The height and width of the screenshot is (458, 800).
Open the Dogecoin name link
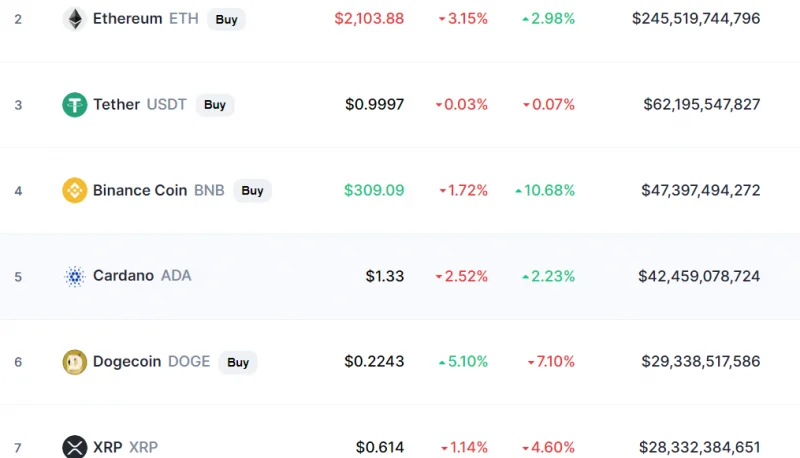coord(127,361)
